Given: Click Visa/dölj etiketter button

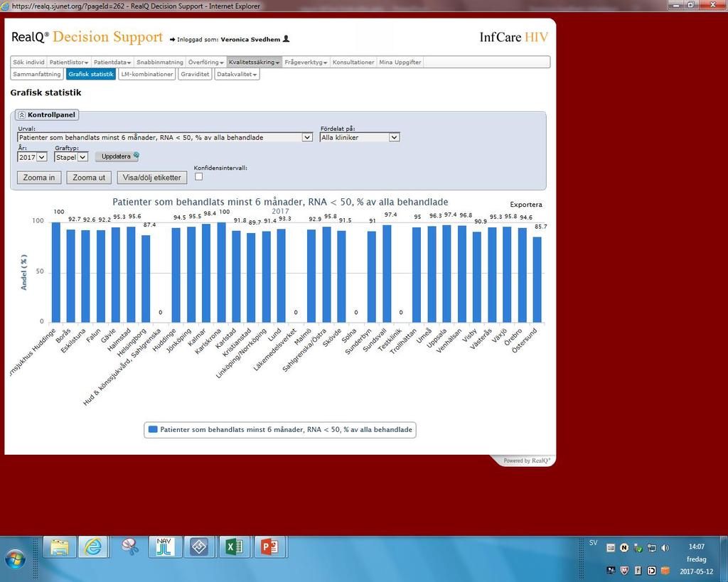Looking at the screenshot, I should pos(152,177).
